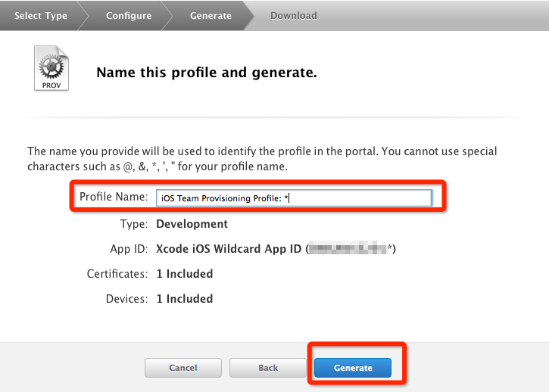Click the Development type value

pyautogui.click(x=192, y=224)
